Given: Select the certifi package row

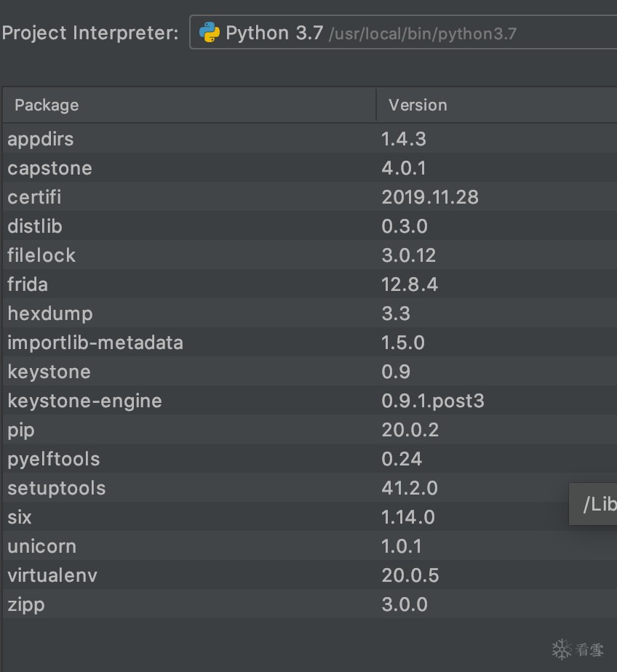Looking at the screenshot, I should 34,197.
